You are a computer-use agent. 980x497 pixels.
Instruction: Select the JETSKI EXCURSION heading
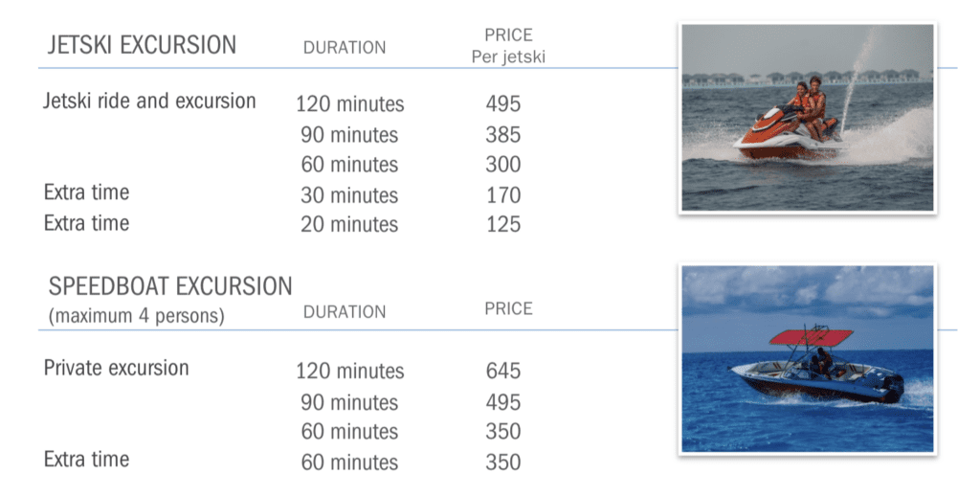click(142, 45)
